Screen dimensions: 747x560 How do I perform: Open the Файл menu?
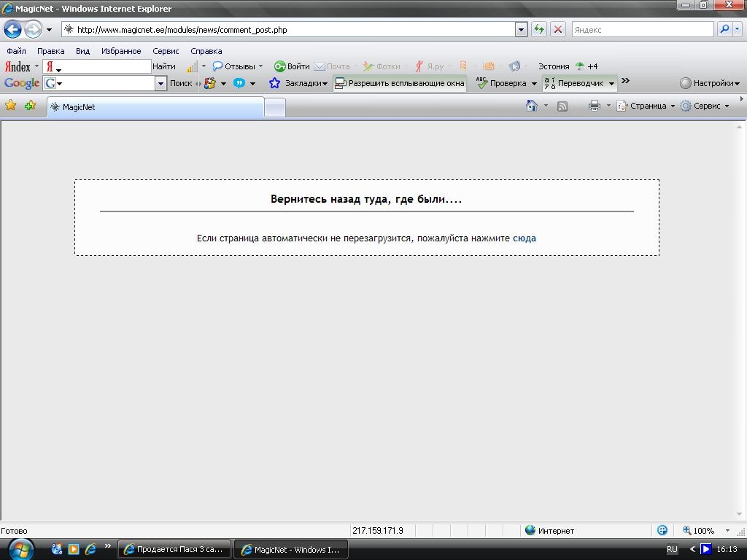(x=16, y=51)
